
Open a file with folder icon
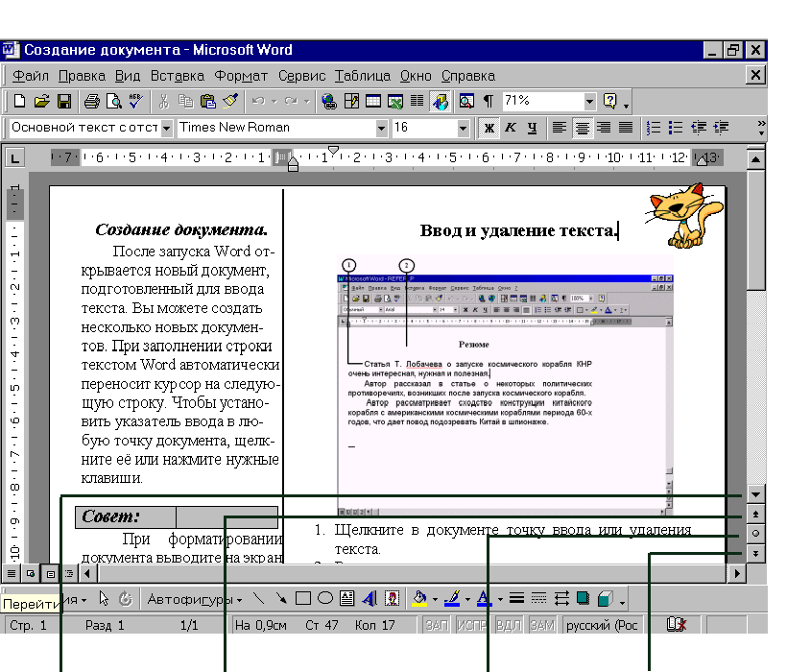[41, 102]
